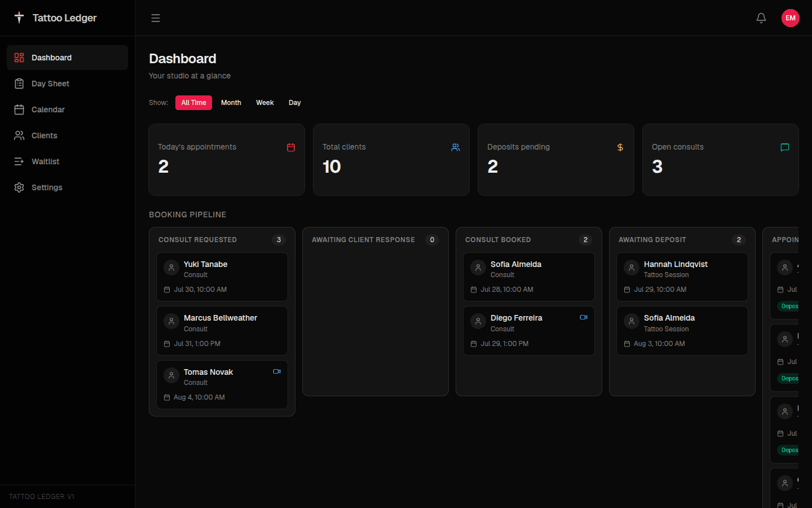This screenshot has height=508, width=812.
Task: Click the Consult Booked column header
Action: tap(498, 240)
